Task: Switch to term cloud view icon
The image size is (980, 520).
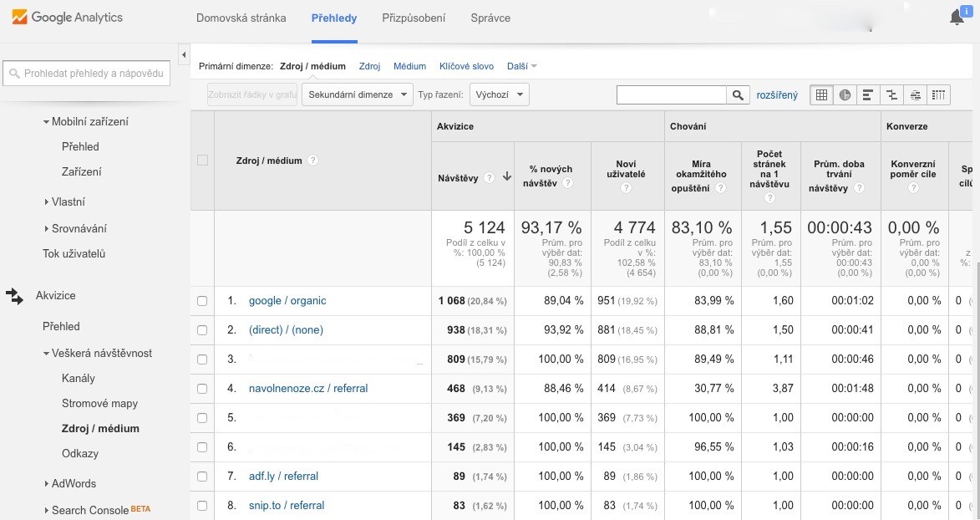Action: (915, 95)
